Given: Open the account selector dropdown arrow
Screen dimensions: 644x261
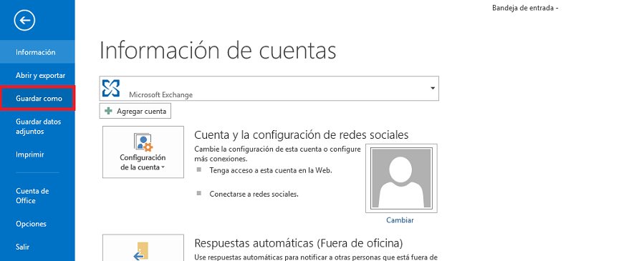Looking at the screenshot, I should (433, 88).
